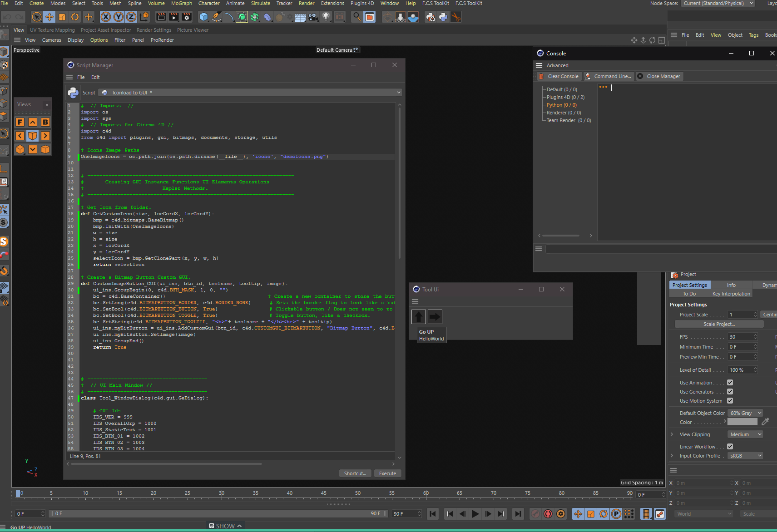Click the orange F front view button
This screenshot has height=532, width=777.
[x=20, y=122]
